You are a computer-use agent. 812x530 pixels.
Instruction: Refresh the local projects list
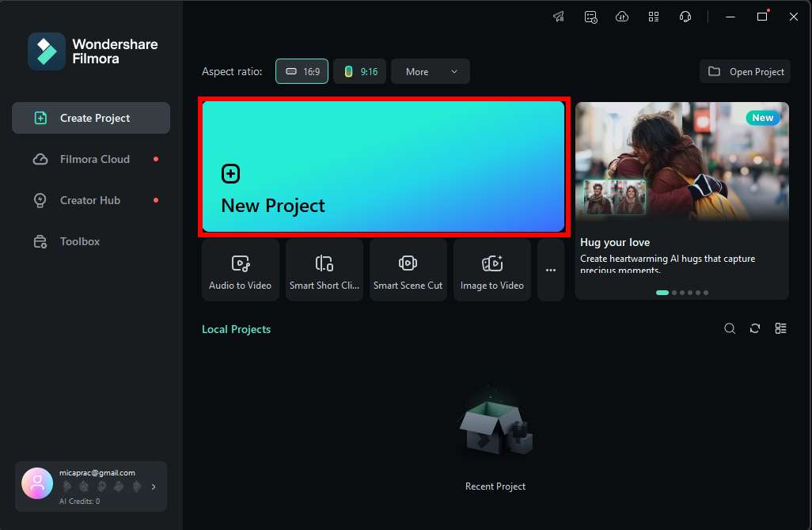[755, 328]
